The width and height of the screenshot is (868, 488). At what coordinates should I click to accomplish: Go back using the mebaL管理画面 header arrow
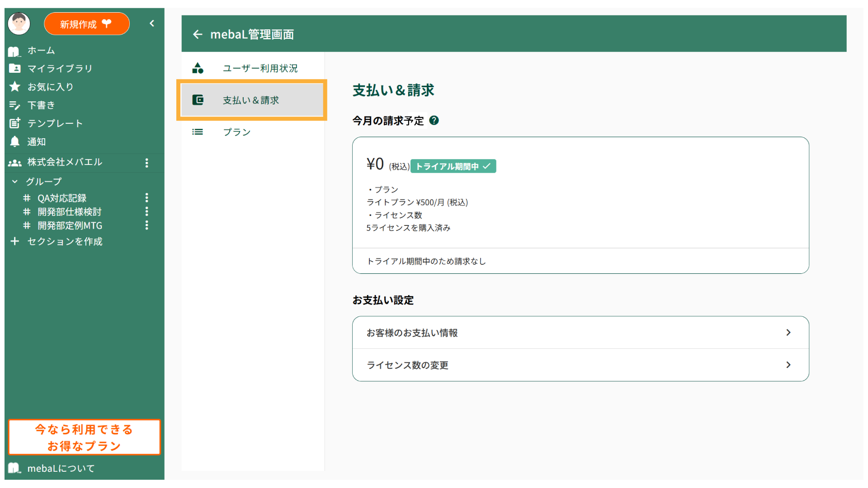pos(198,34)
